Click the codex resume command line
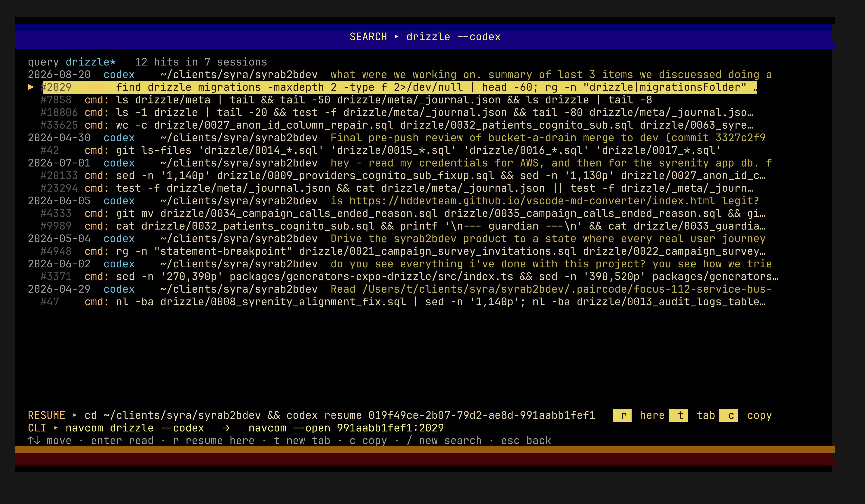This screenshot has height=504, width=865. point(340,415)
